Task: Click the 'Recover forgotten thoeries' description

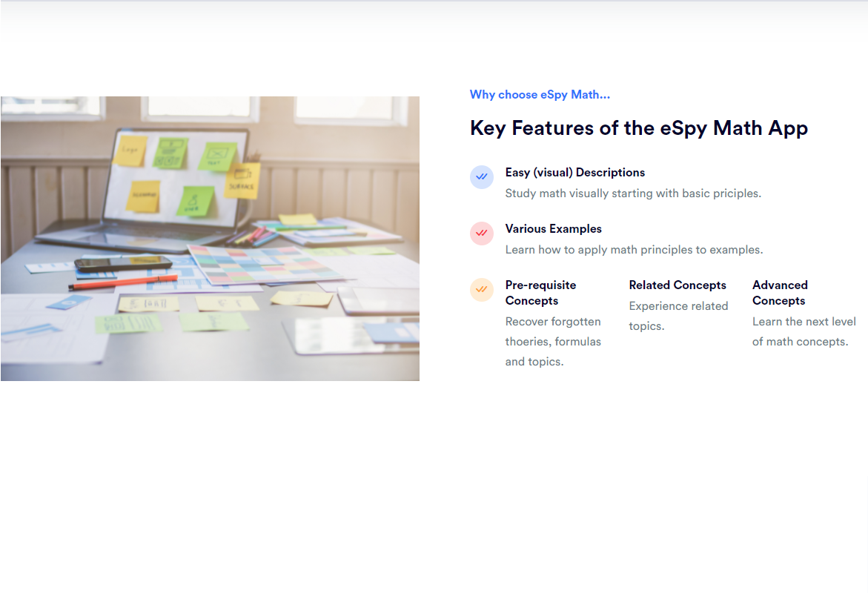Action: click(553, 342)
